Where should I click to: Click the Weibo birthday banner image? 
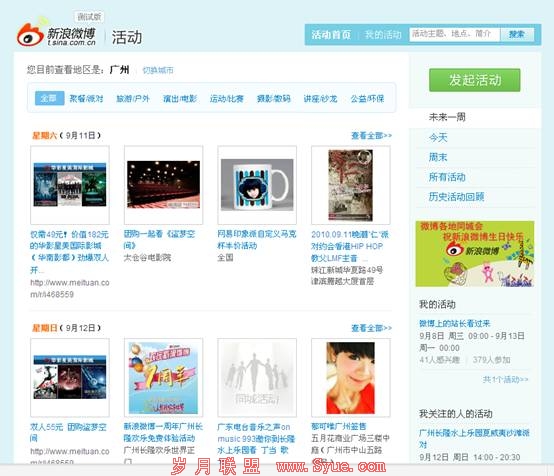475,254
